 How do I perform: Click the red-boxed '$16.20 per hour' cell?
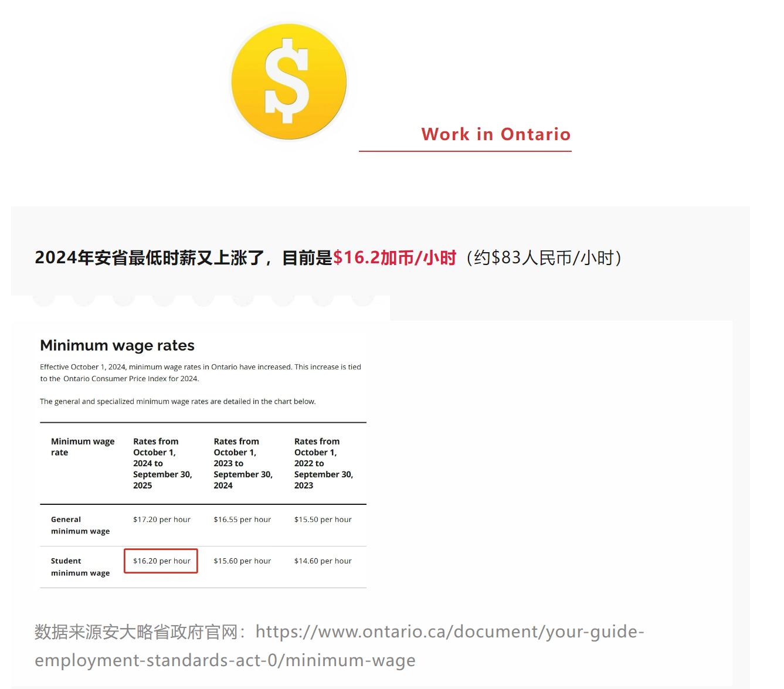[162, 561]
